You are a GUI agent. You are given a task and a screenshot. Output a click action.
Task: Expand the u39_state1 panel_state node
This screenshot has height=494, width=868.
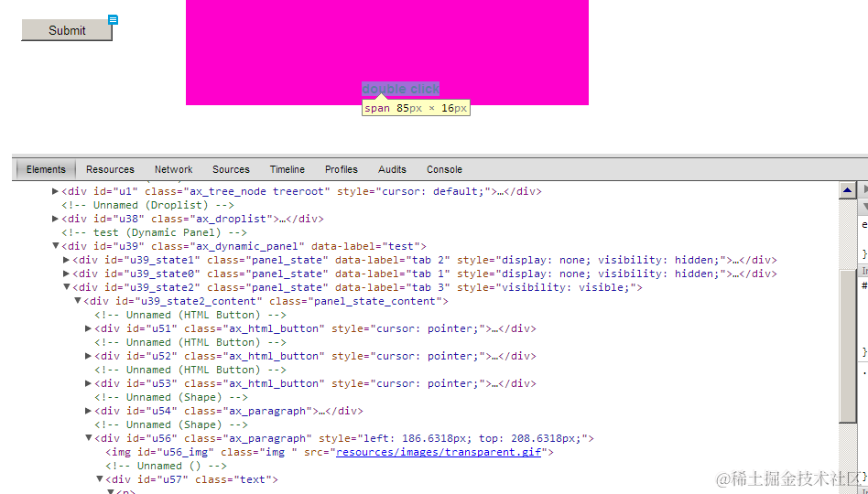67,260
